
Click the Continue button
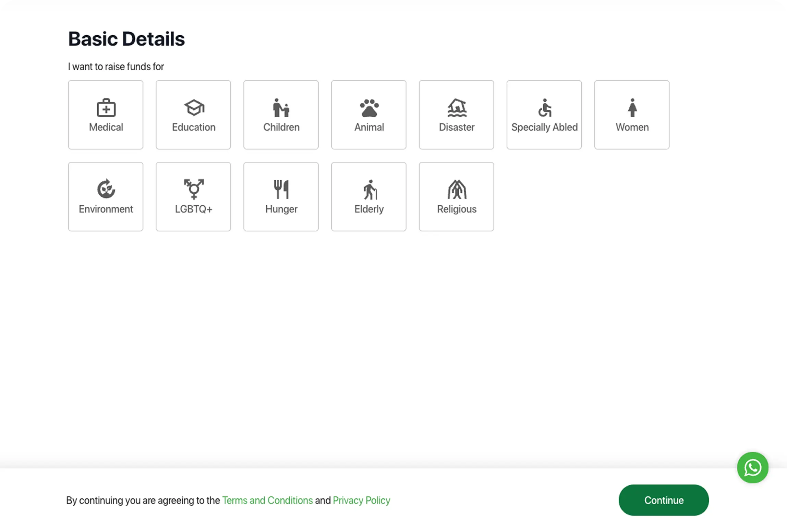(664, 500)
